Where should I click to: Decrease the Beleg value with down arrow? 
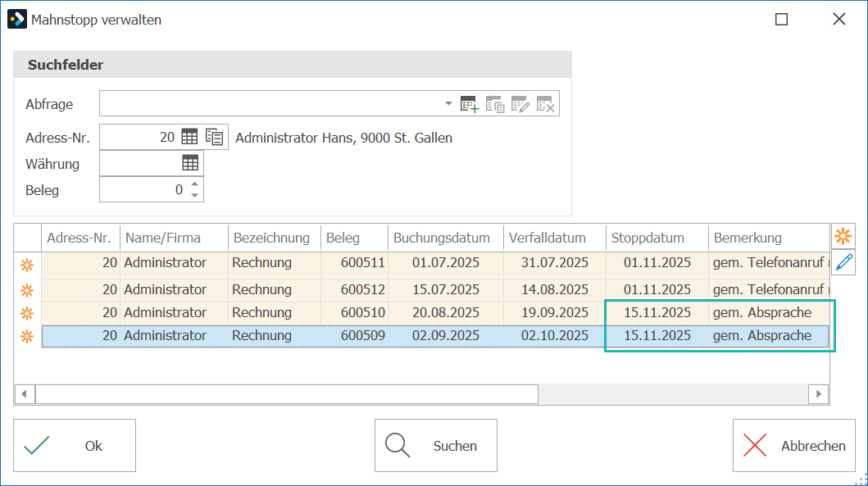pos(194,195)
